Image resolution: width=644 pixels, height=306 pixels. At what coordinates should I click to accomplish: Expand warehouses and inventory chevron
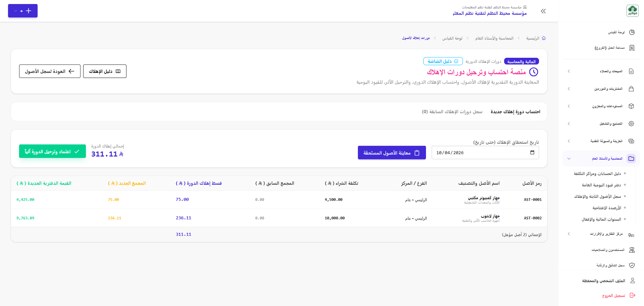(569, 106)
